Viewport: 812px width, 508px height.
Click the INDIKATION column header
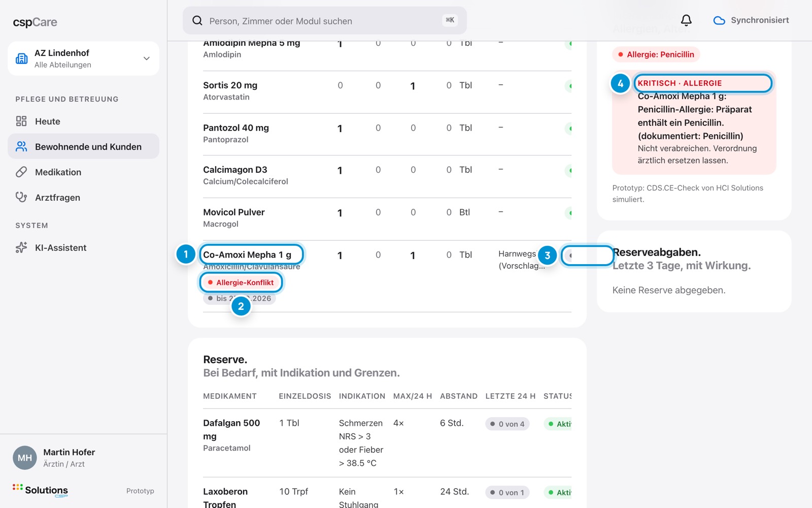362,396
